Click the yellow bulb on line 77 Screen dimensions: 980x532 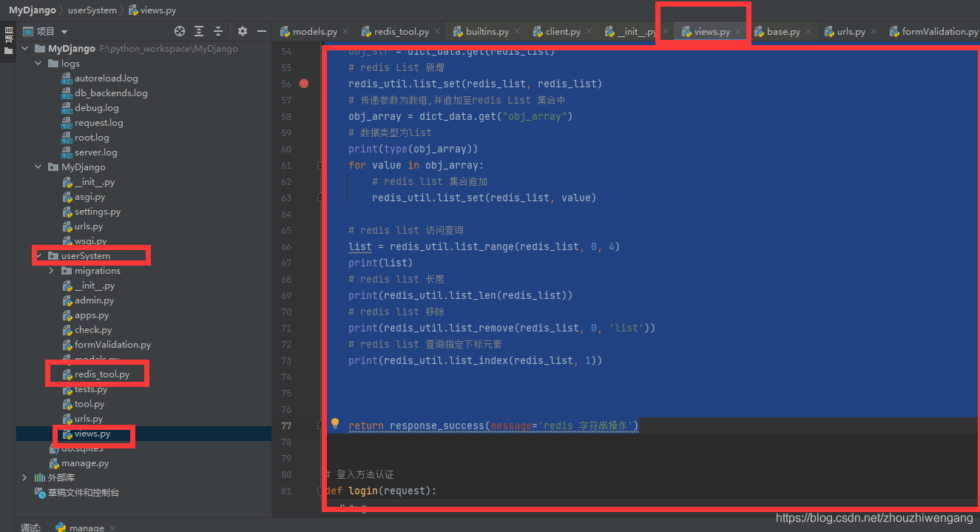pyautogui.click(x=334, y=422)
